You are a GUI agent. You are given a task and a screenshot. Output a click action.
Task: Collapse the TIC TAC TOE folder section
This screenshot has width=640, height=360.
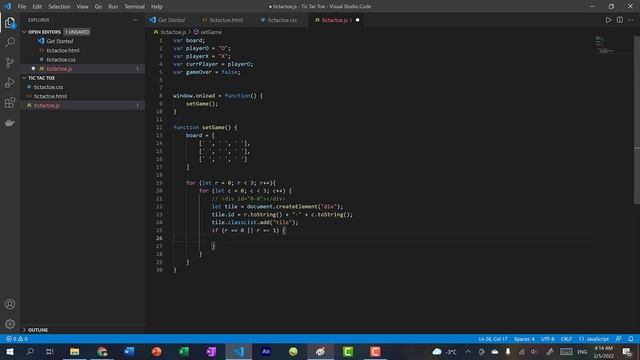41,78
